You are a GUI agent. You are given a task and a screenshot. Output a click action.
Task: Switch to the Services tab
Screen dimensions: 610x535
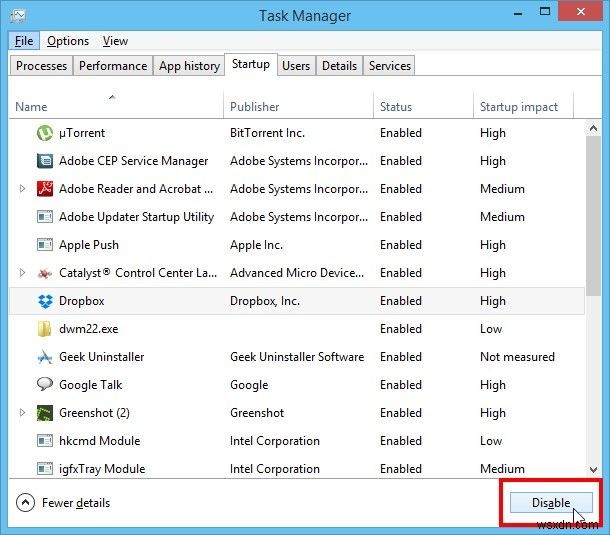[389, 66]
